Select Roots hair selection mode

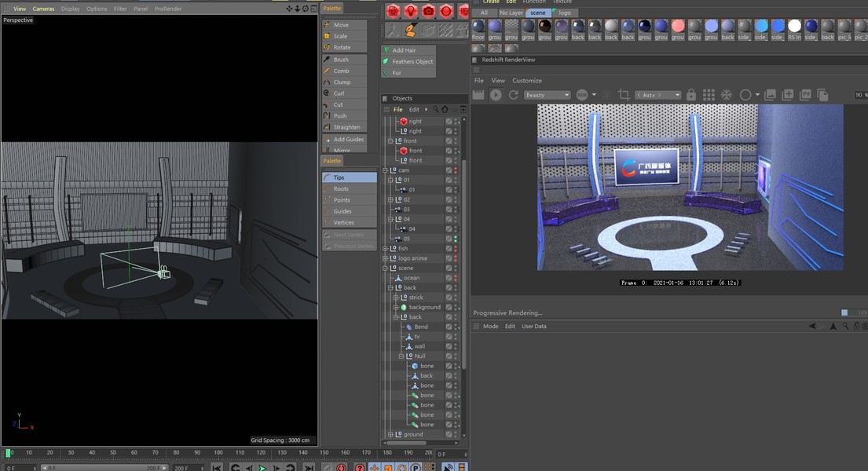(350, 188)
